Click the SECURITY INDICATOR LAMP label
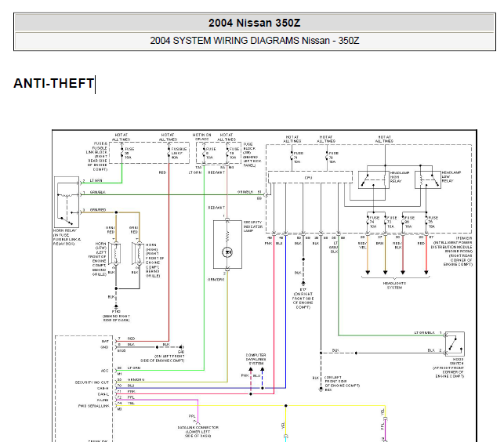 click(253, 226)
